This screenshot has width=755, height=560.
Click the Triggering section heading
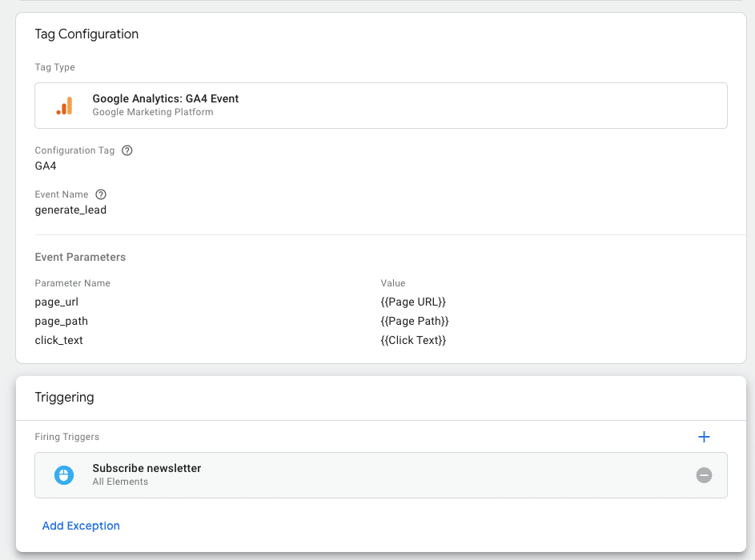pyautogui.click(x=64, y=398)
